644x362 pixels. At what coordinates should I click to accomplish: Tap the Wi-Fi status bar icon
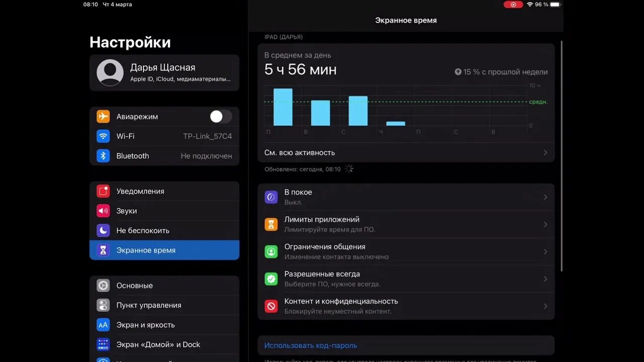pos(530,5)
